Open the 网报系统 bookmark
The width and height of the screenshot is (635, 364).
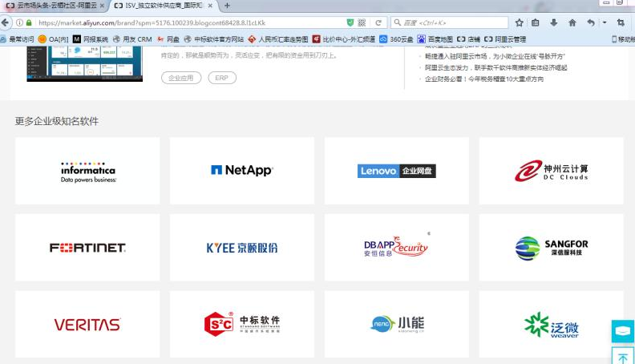click(91, 39)
